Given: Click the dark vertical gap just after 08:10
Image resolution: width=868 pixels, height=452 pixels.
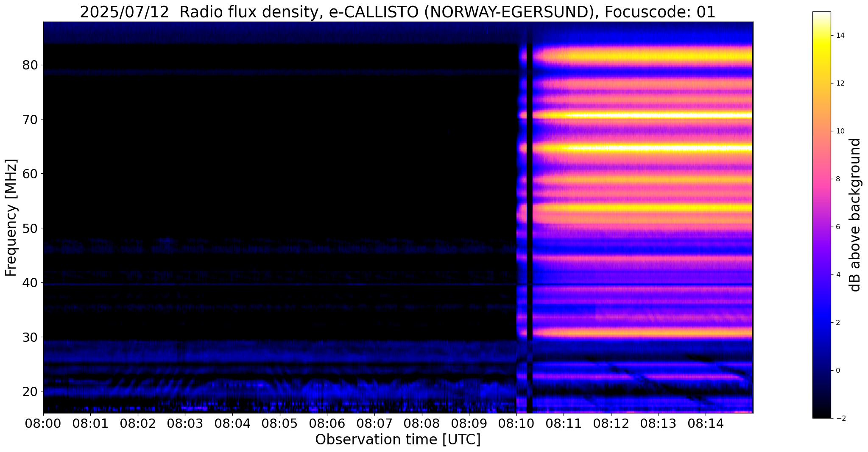Looking at the screenshot, I should [x=530, y=217].
